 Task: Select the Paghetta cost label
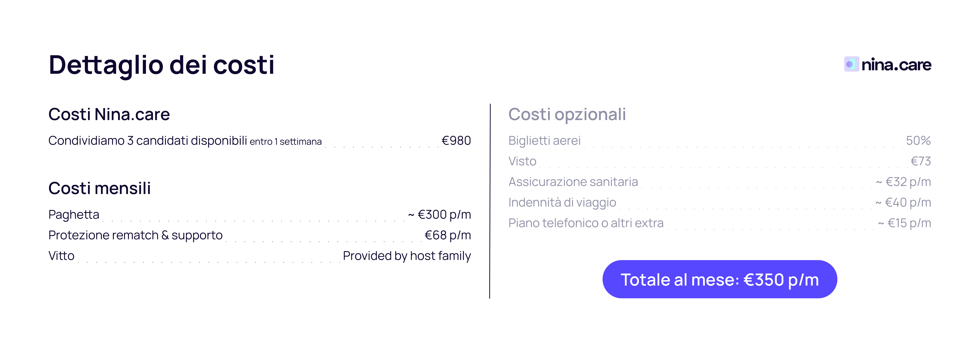pyautogui.click(x=73, y=215)
